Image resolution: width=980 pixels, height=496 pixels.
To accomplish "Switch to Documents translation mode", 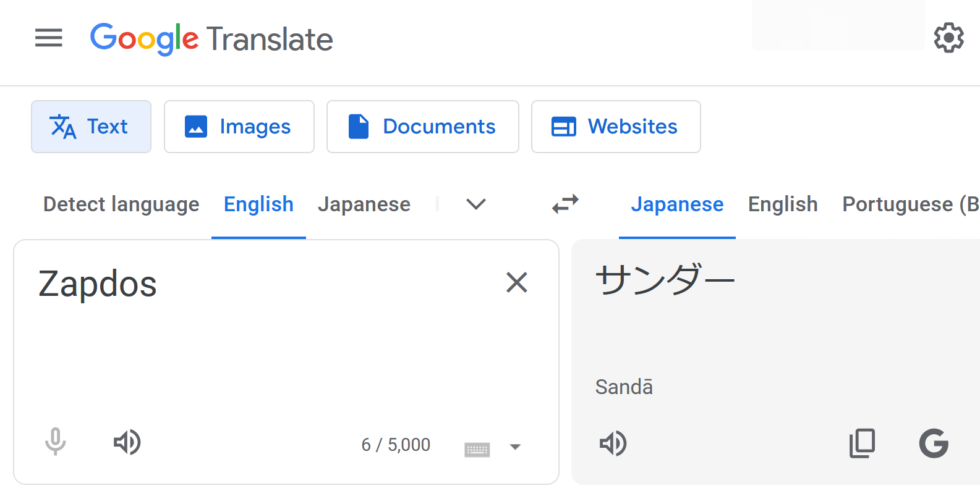I will click(423, 127).
